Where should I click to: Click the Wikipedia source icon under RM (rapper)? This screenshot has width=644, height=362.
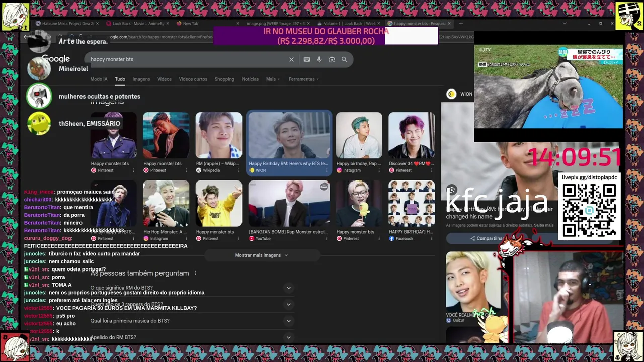coord(198,170)
